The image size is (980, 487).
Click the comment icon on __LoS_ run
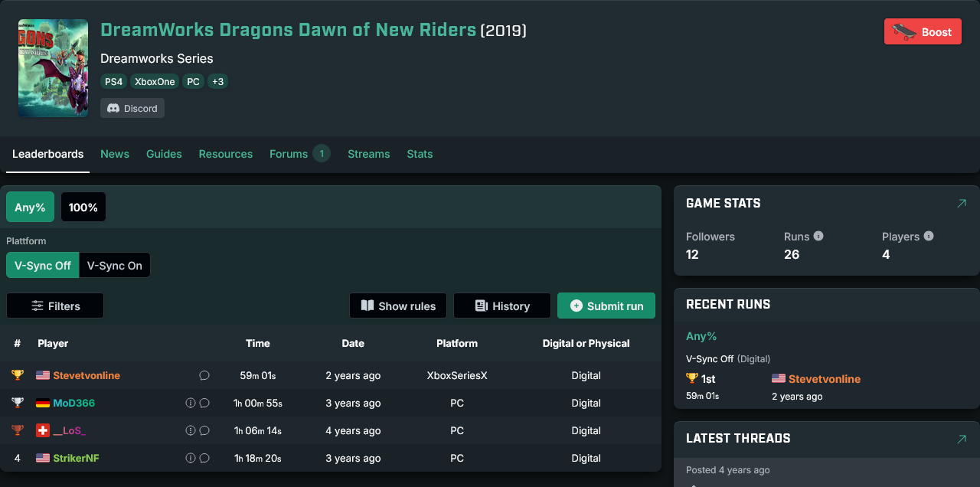click(x=204, y=430)
